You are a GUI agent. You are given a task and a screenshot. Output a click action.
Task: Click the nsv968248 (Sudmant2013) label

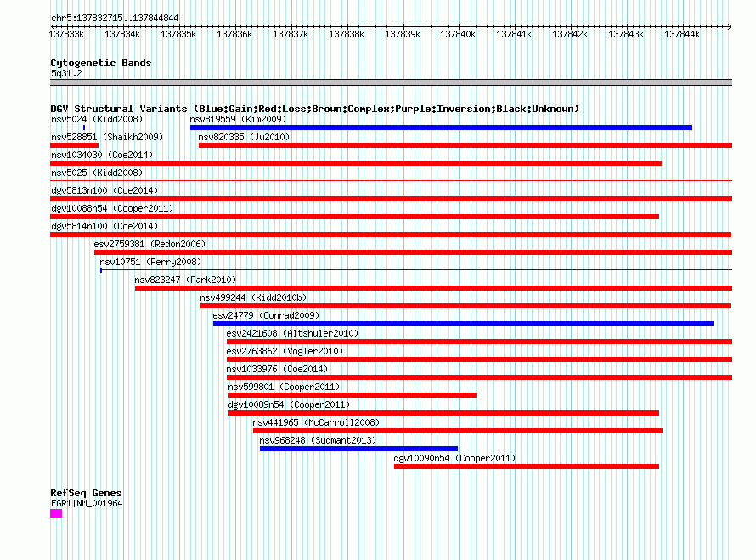tap(318, 440)
